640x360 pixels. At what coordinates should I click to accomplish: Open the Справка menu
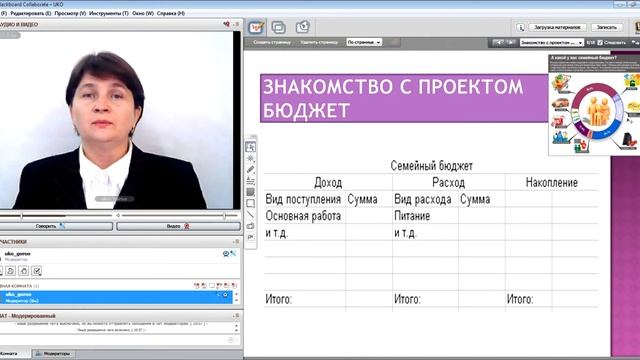(x=171, y=13)
